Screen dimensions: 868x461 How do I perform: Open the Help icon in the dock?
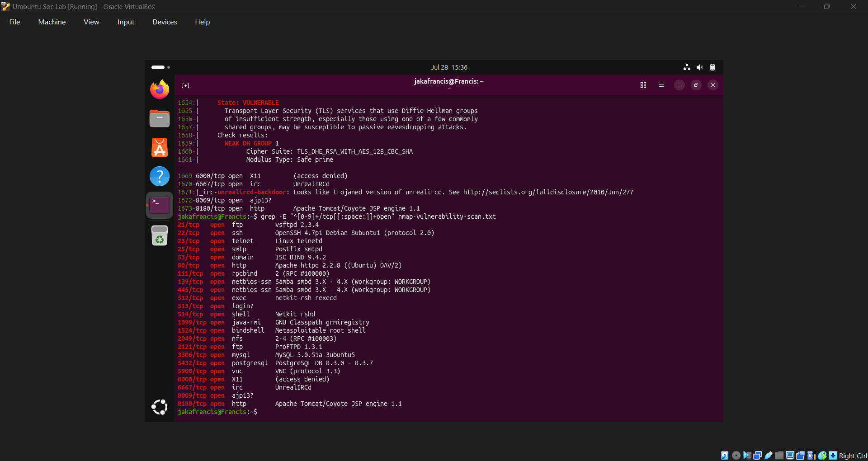coord(160,176)
